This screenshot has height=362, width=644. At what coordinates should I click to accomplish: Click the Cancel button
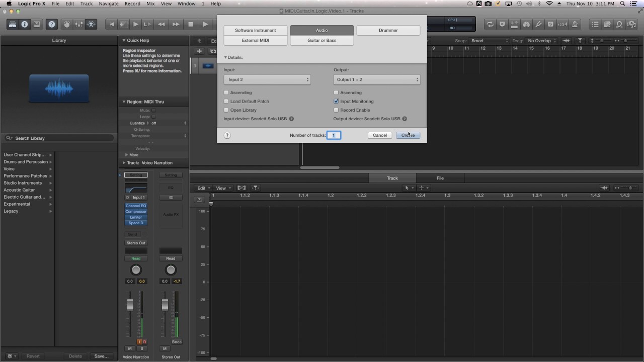click(x=380, y=135)
